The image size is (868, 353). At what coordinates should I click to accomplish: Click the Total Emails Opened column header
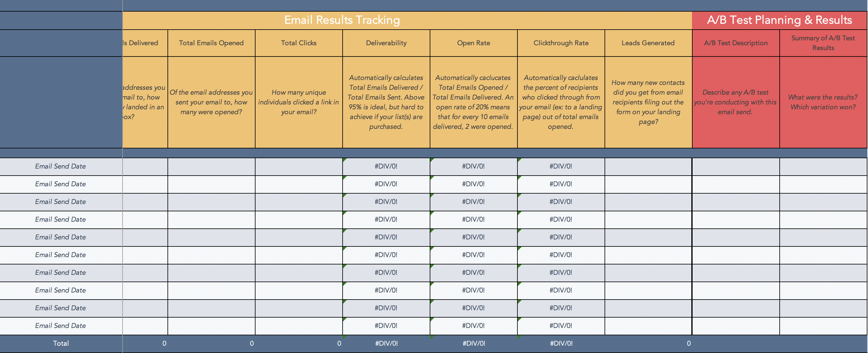tap(211, 43)
